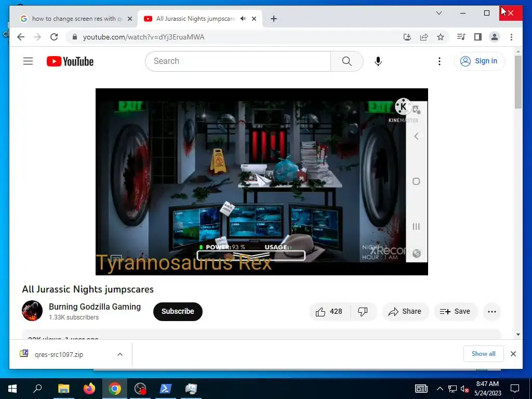Focus the YouTube Search field
This screenshot has width=532, height=399.
coord(238,61)
